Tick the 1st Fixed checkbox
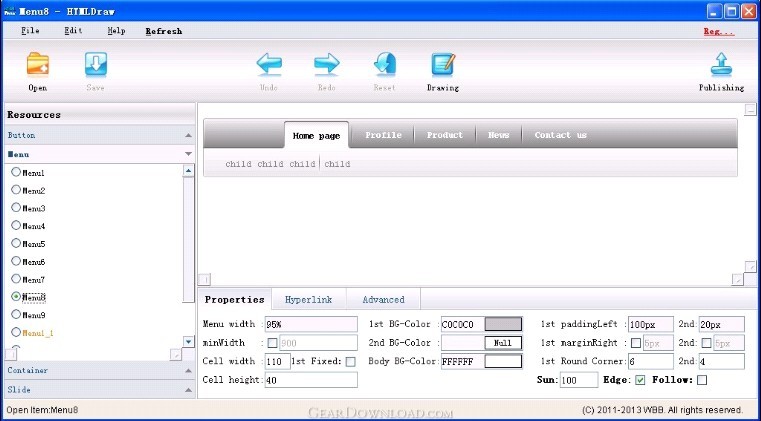This screenshot has width=761, height=421. (350, 361)
